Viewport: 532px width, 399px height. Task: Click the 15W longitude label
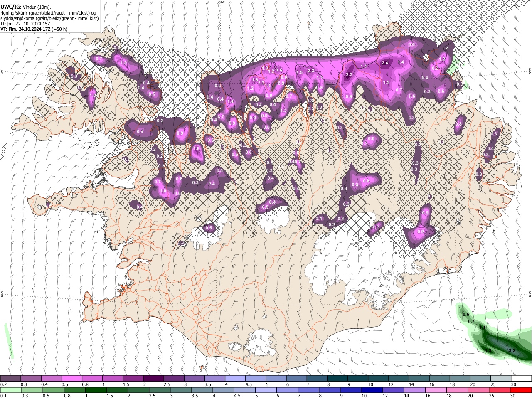(x=440, y=2)
